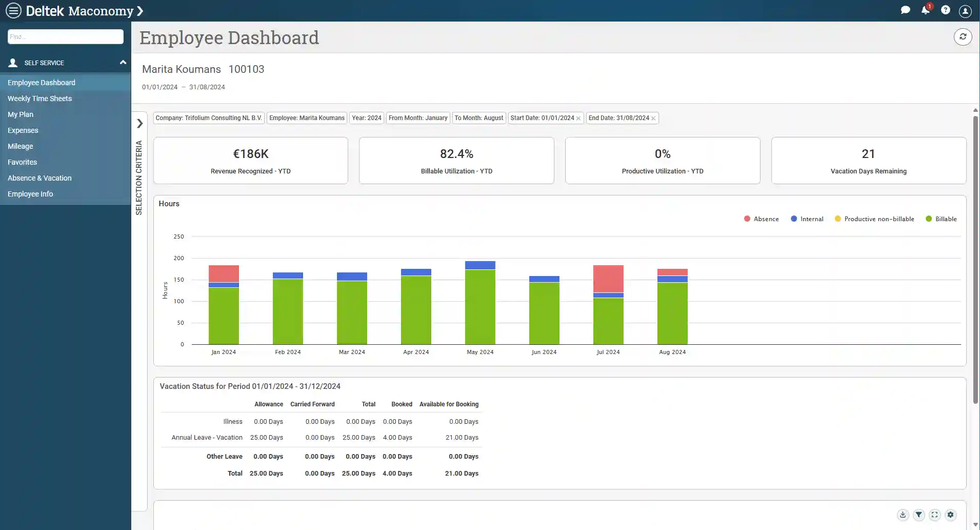The image size is (980, 530).
Task: Toggle the Billable series in chart legend
Action: click(x=941, y=219)
